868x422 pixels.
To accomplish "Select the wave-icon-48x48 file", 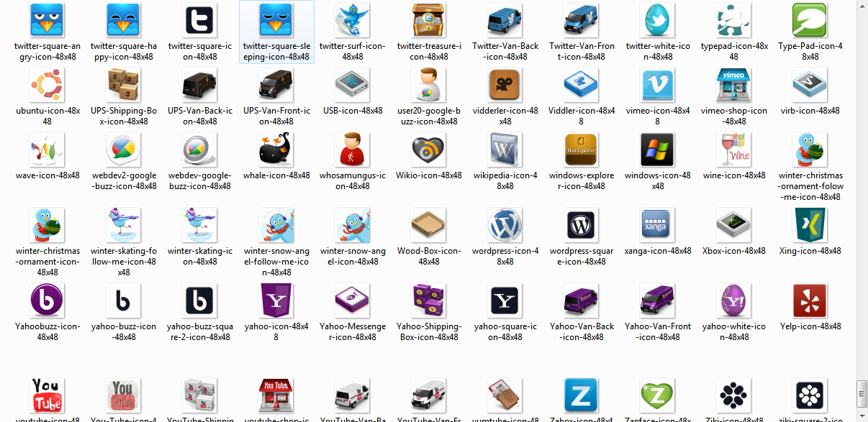I will pos(48,150).
